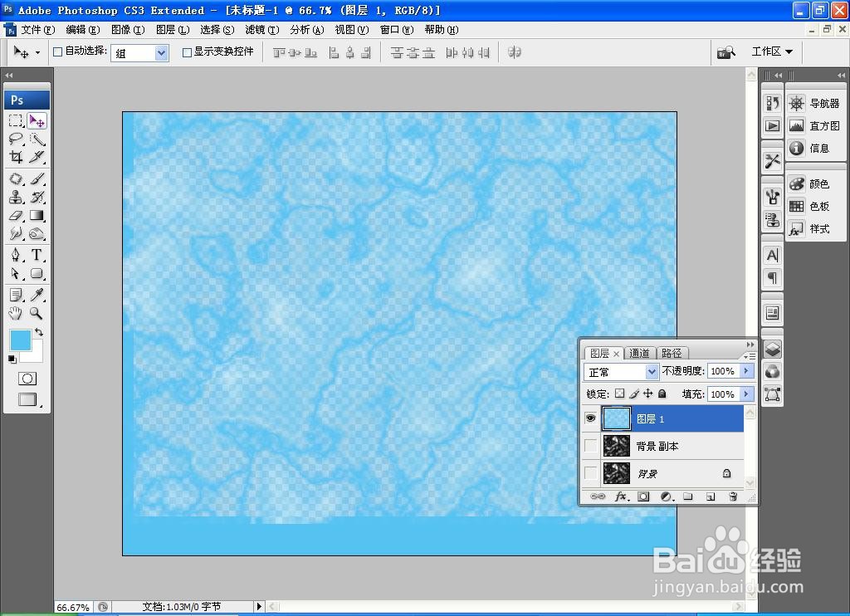Select the History Brush tool

(x=37, y=197)
